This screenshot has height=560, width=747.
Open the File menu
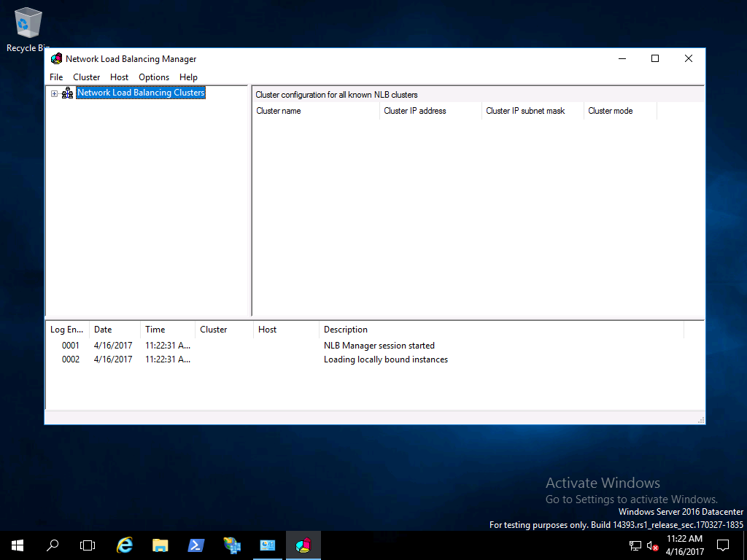point(56,77)
